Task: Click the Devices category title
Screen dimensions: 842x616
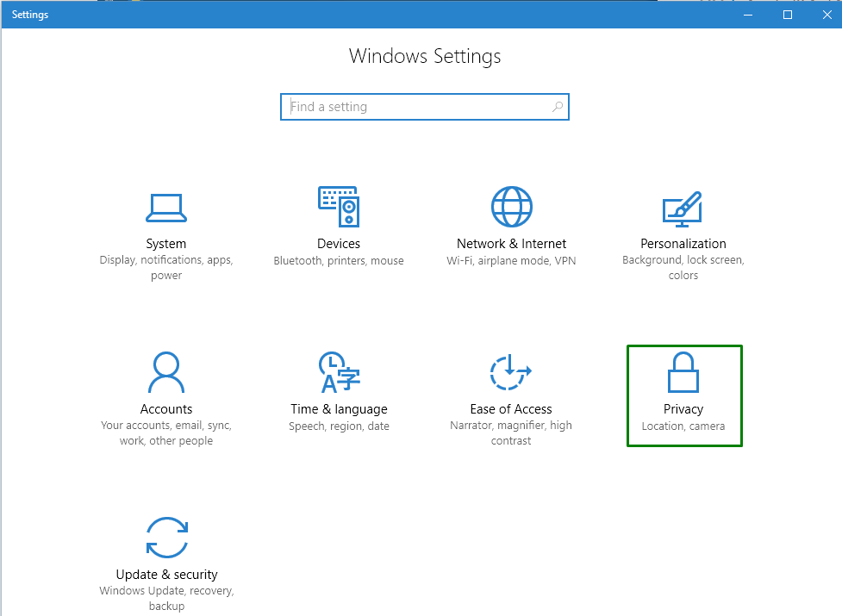Action: pyautogui.click(x=339, y=244)
